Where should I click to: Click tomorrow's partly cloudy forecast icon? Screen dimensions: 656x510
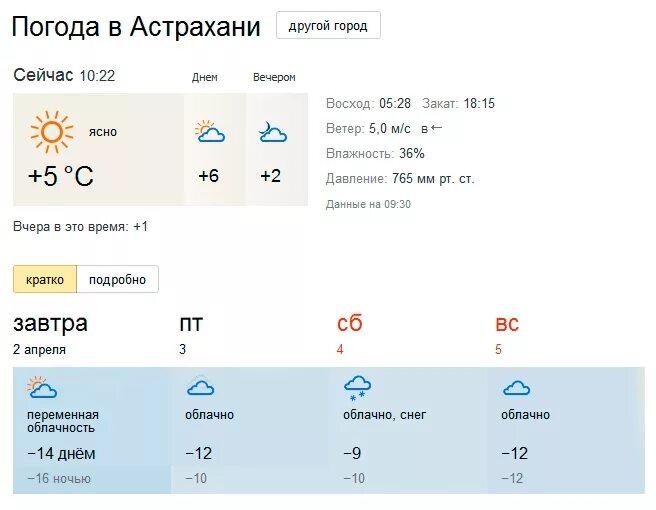click(x=41, y=387)
